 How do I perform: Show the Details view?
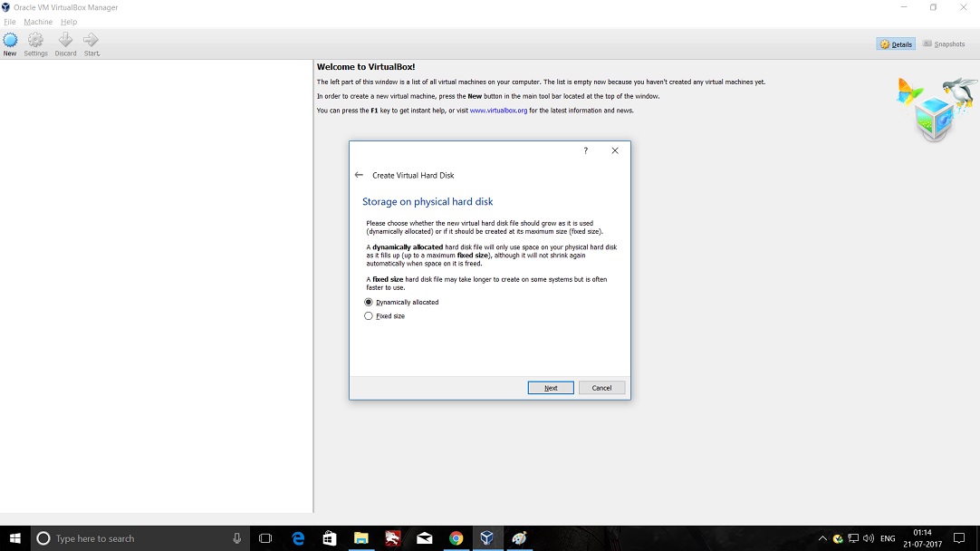pos(896,44)
